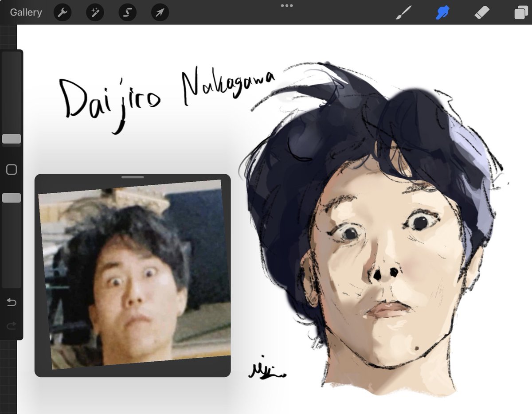Click the brush opacity slider handle
The height and width of the screenshot is (414, 532).
click(x=12, y=198)
